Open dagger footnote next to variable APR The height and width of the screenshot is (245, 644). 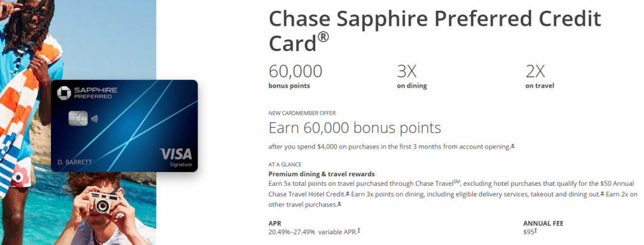point(358,231)
